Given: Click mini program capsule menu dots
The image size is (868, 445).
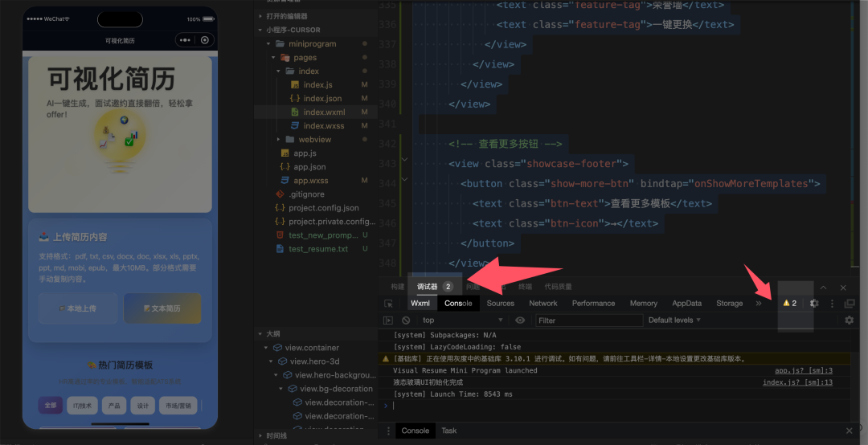Looking at the screenshot, I should click(x=186, y=40).
